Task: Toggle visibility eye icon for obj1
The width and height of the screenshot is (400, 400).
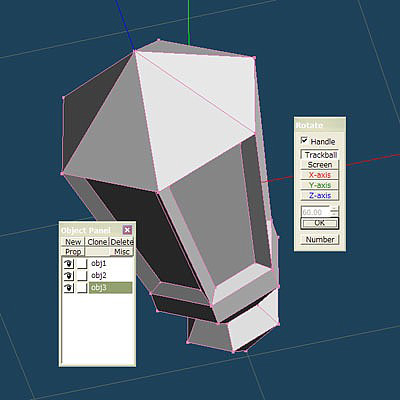Action: tap(69, 264)
